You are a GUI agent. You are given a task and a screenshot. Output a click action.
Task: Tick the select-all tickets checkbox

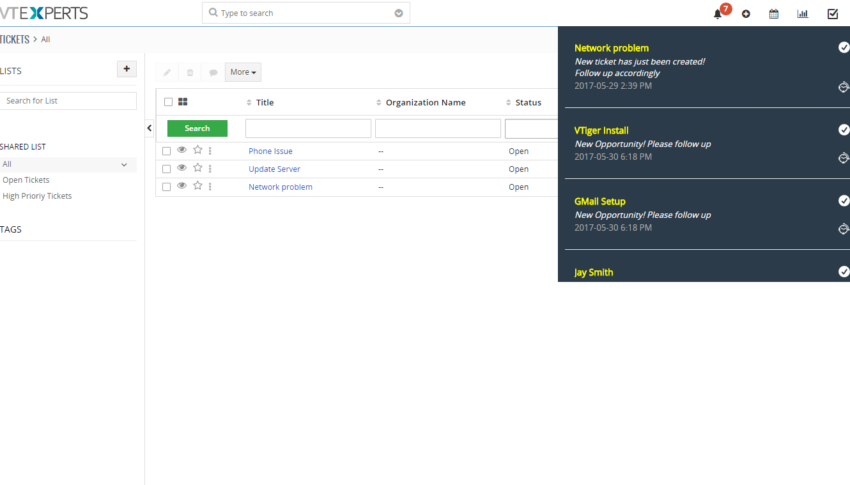click(x=168, y=102)
